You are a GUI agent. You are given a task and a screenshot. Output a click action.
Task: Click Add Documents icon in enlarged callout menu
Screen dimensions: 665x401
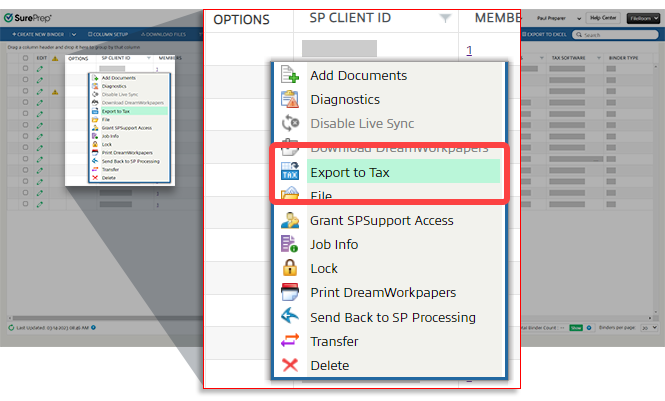point(290,75)
